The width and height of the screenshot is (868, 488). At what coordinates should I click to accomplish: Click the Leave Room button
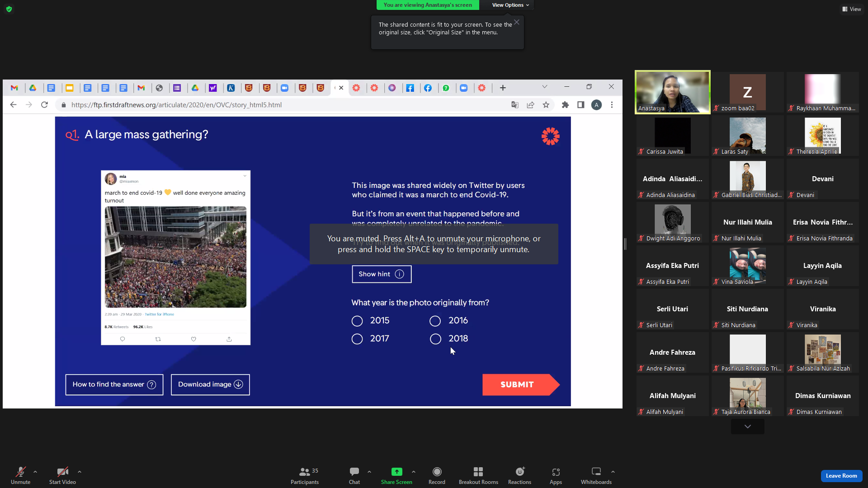tap(841, 476)
